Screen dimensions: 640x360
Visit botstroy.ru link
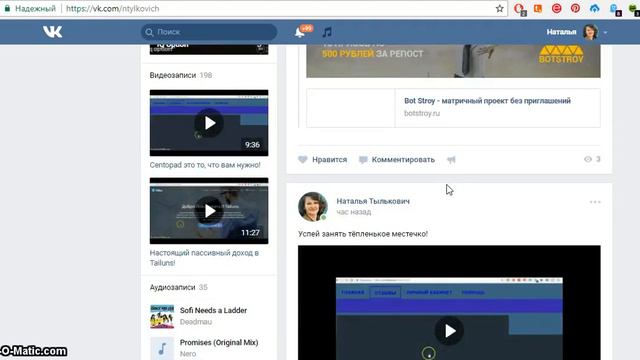pos(422,113)
